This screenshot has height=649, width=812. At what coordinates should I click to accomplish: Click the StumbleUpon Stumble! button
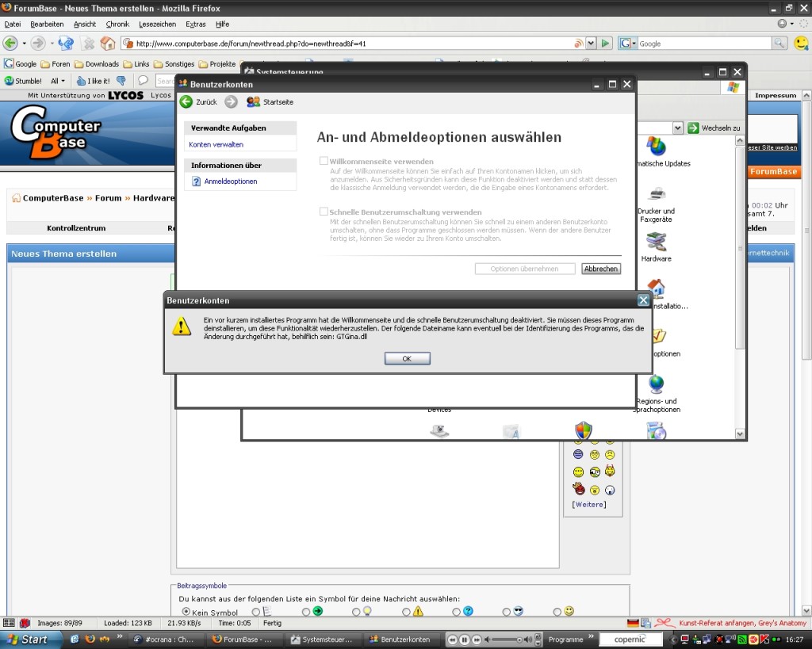pyautogui.click(x=23, y=81)
